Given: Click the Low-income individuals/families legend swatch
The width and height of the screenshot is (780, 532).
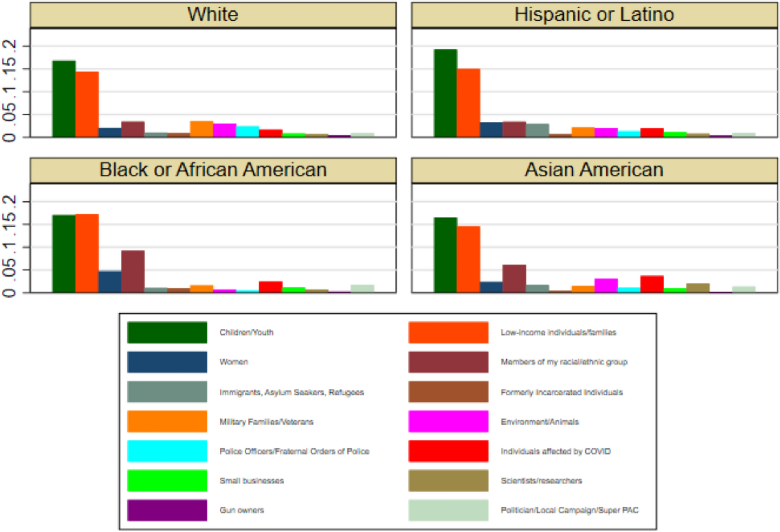Looking at the screenshot, I should [448, 332].
